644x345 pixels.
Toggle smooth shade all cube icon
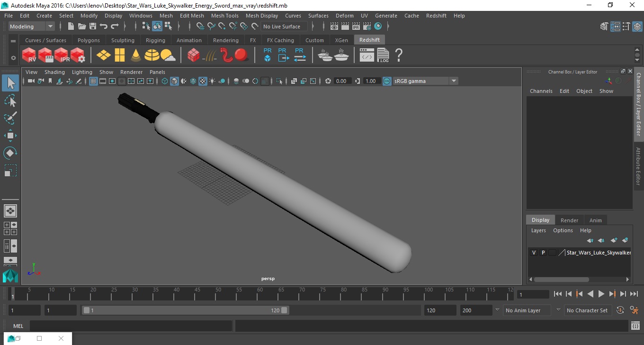[174, 81]
